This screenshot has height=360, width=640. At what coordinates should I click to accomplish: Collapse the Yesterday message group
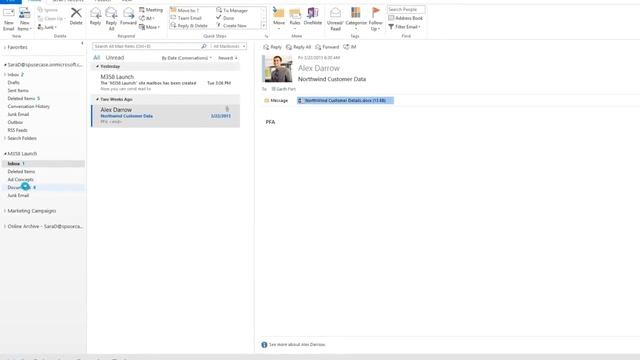click(98, 66)
